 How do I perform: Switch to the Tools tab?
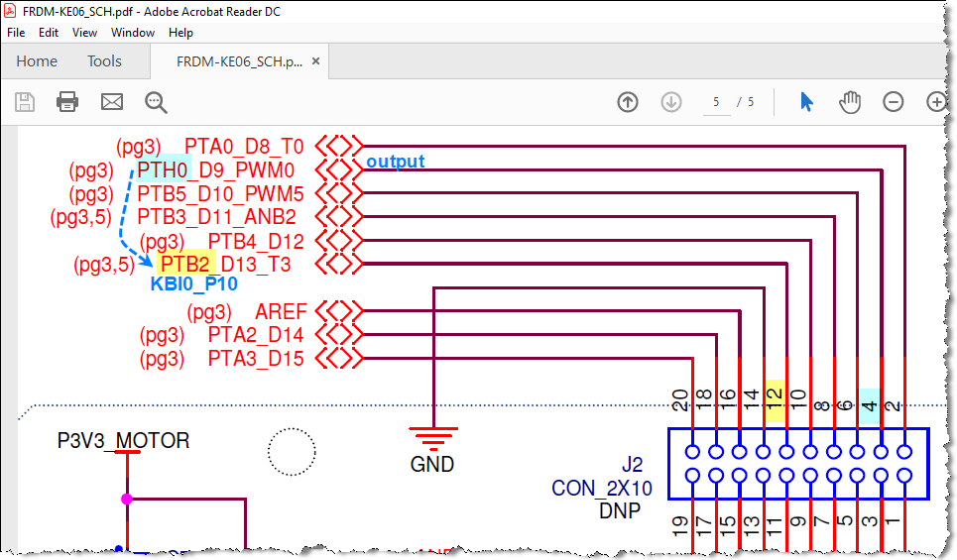(x=104, y=61)
